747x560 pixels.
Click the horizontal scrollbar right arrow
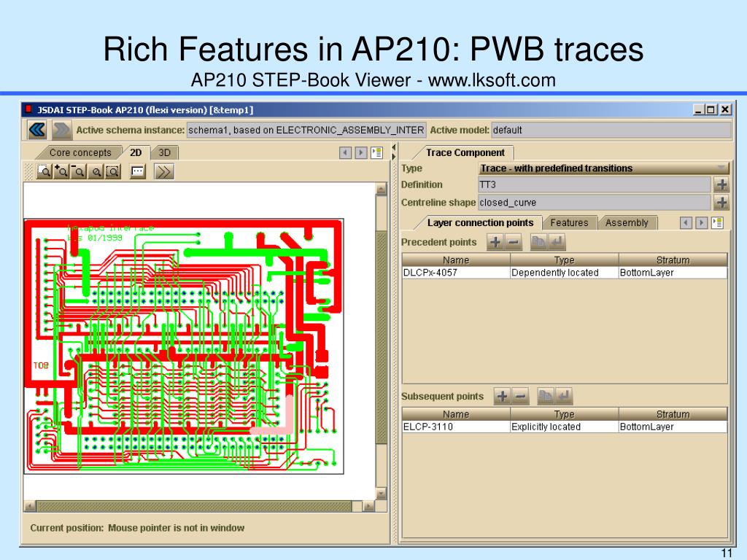pos(369,506)
